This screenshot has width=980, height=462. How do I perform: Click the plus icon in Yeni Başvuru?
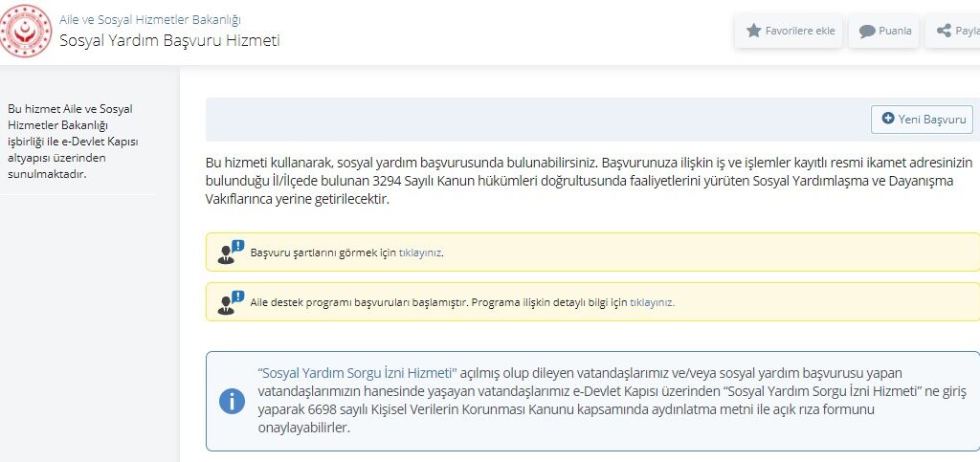tap(888, 118)
